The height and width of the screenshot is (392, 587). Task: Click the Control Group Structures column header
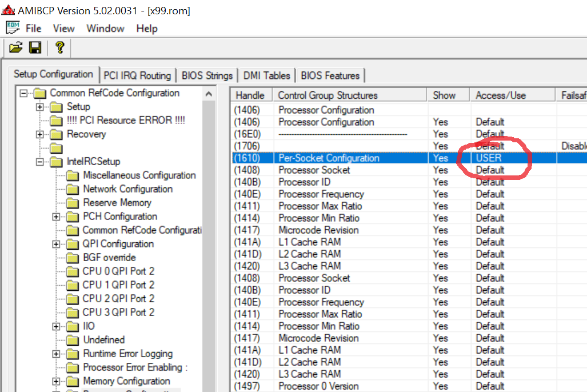coord(350,95)
